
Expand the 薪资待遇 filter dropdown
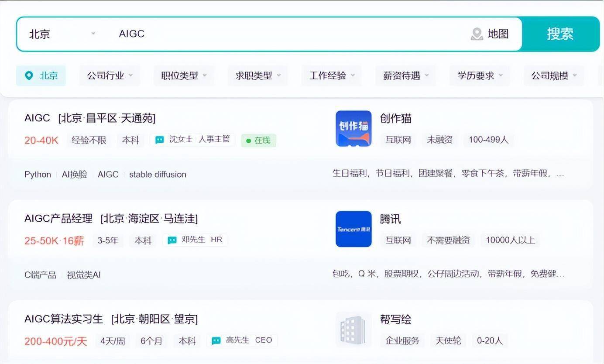pos(406,76)
